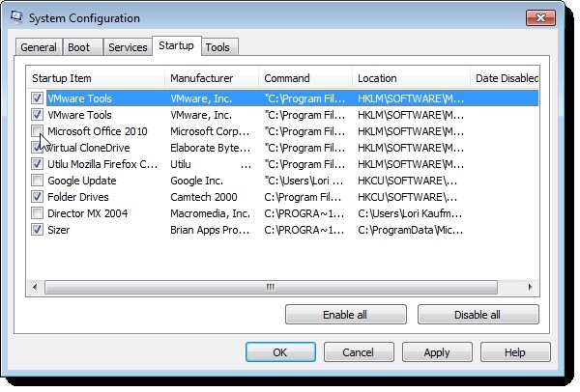The width and height of the screenshot is (580, 392).
Task: Open the Services tab
Action: [128, 47]
